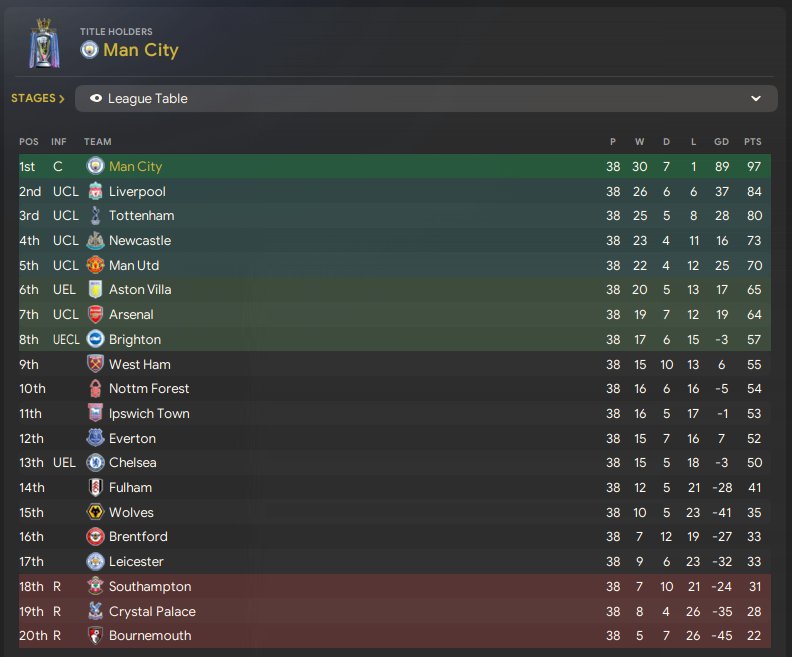Sort table by GD column header
This screenshot has height=657, width=792.
click(x=721, y=142)
